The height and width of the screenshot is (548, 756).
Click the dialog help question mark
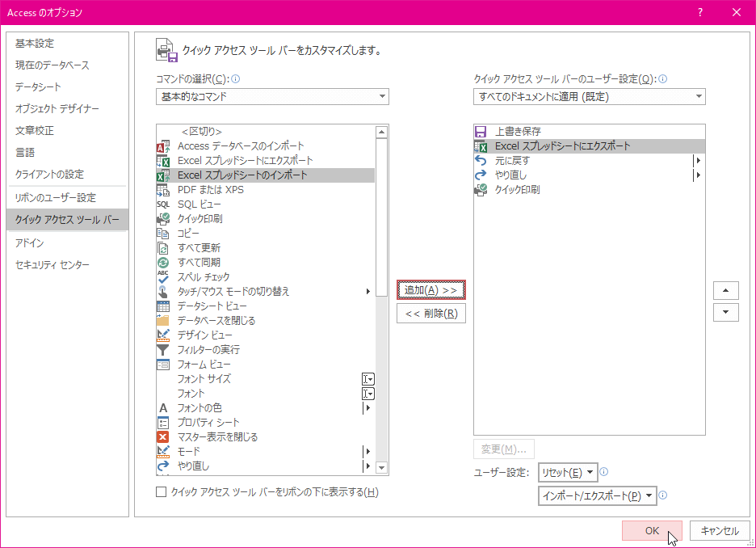(x=700, y=13)
